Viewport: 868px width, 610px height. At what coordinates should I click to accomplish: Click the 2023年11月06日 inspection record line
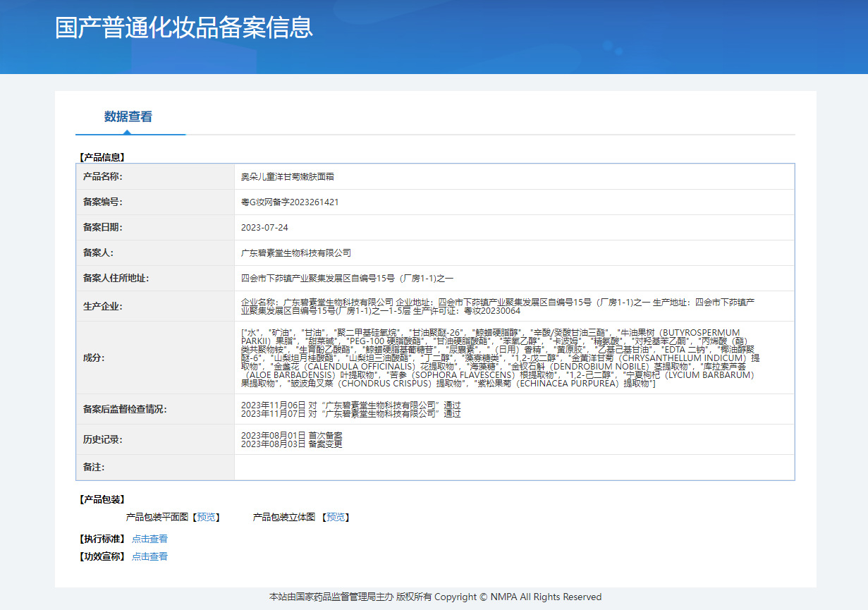pos(350,405)
